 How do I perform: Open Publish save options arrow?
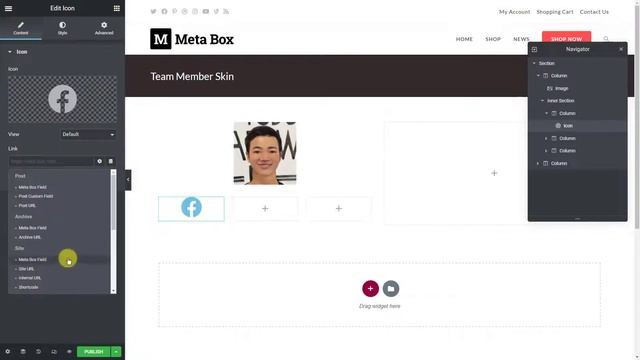116,351
